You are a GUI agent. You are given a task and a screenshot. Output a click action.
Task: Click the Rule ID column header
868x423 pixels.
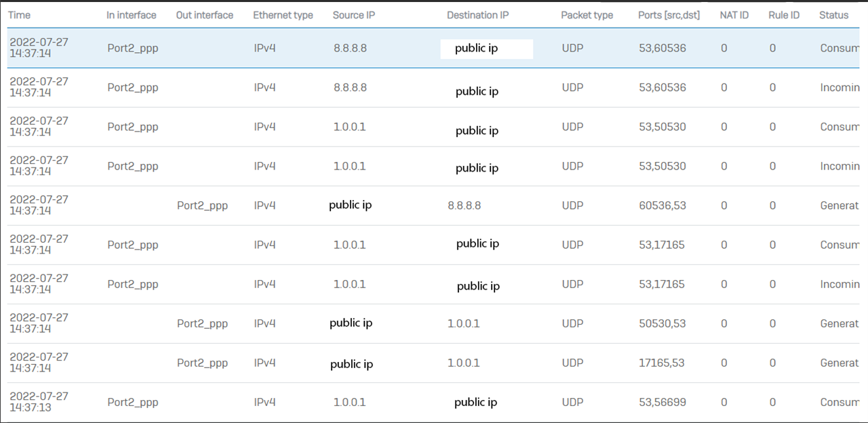(x=784, y=15)
